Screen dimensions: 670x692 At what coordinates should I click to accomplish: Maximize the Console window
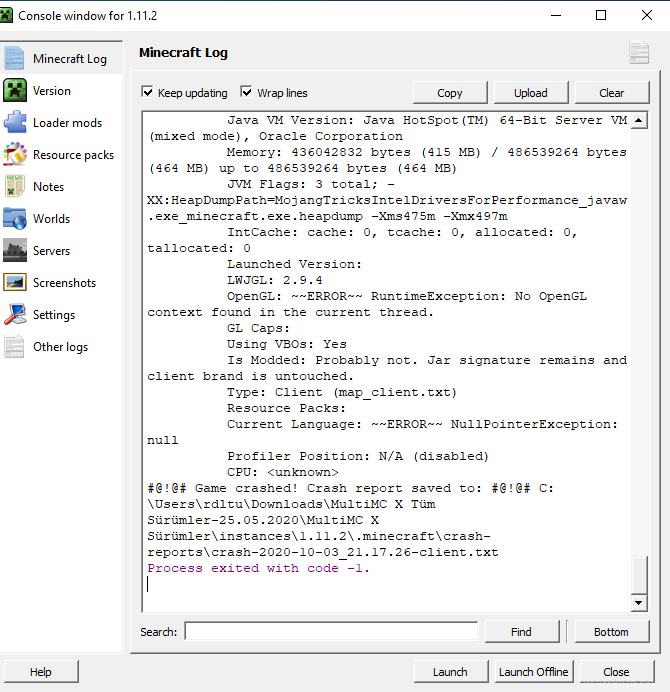601,15
